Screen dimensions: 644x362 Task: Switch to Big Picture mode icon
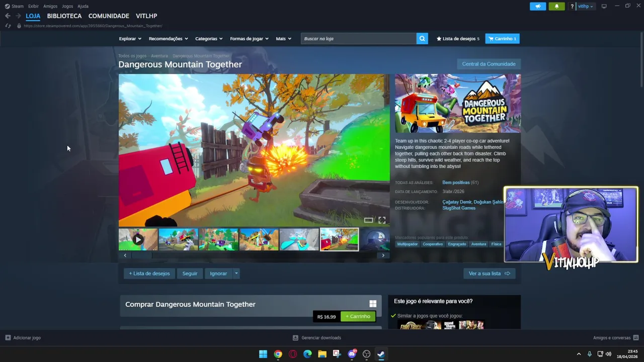(604, 7)
